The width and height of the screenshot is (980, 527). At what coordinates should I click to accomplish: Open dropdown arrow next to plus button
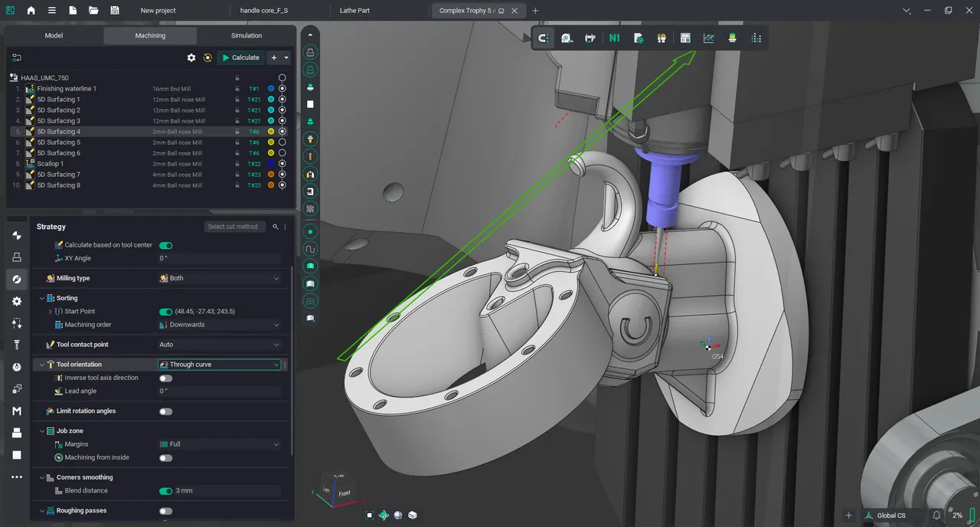coord(286,57)
